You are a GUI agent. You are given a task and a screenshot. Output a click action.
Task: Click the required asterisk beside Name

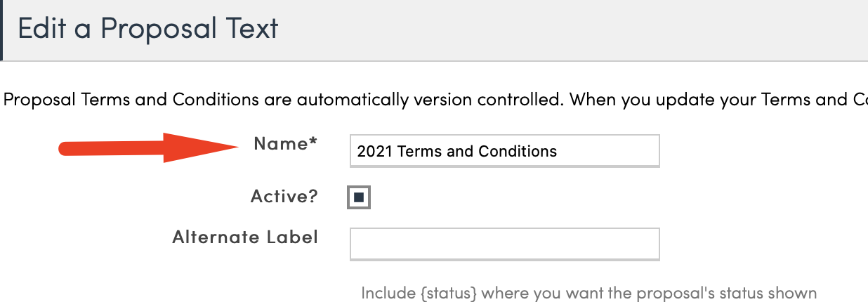(313, 143)
